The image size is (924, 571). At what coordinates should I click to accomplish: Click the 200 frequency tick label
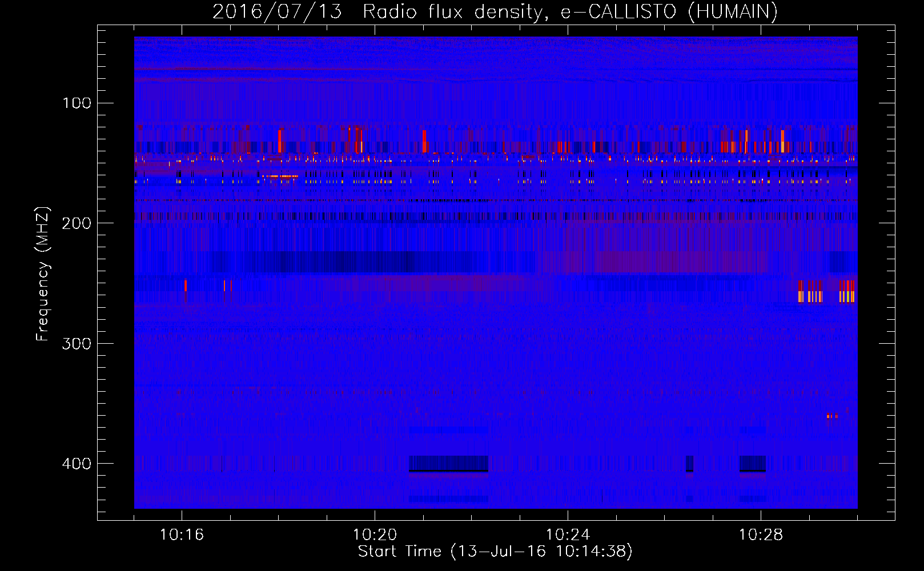click(x=77, y=223)
